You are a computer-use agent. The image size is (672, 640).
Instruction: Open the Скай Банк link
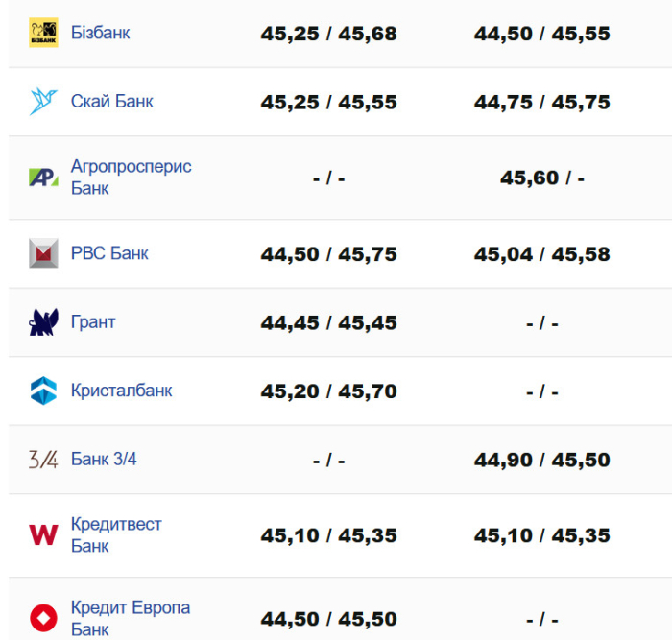(x=111, y=102)
